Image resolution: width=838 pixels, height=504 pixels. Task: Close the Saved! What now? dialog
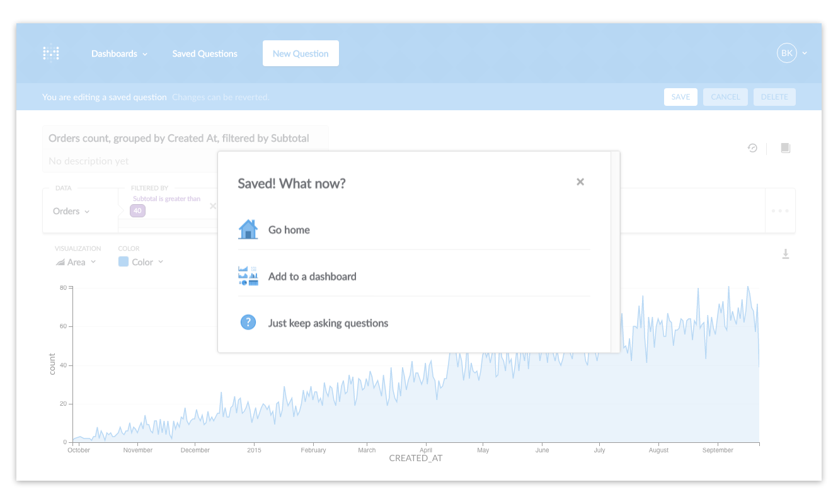580,182
